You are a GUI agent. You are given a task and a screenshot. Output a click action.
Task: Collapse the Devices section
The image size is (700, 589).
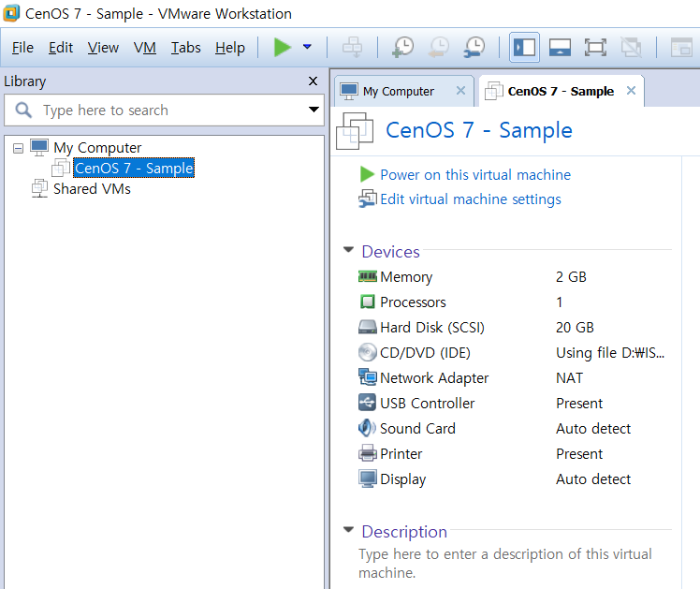[x=348, y=250]
